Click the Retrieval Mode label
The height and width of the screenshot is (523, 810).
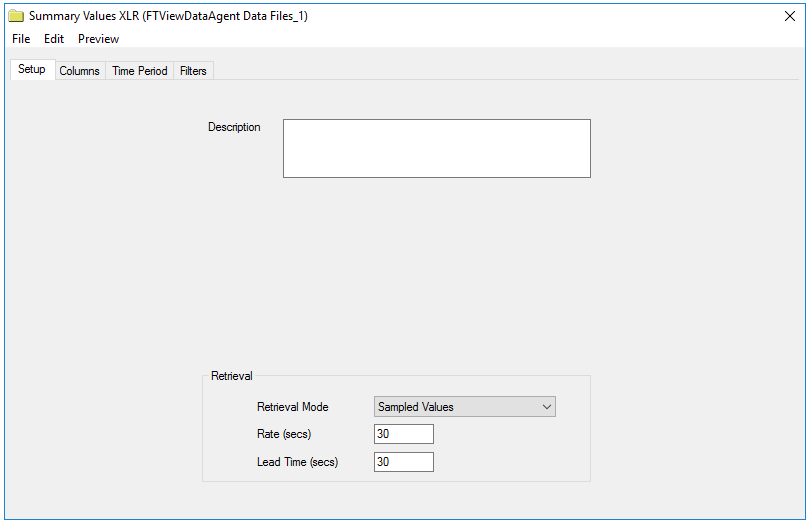point(292,407)
